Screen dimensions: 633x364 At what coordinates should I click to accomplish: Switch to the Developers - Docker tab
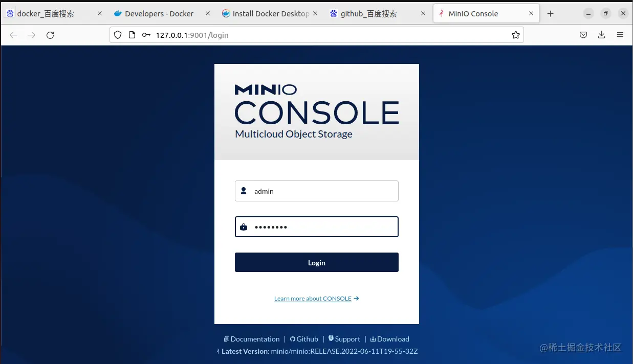[x=162, y=14]
